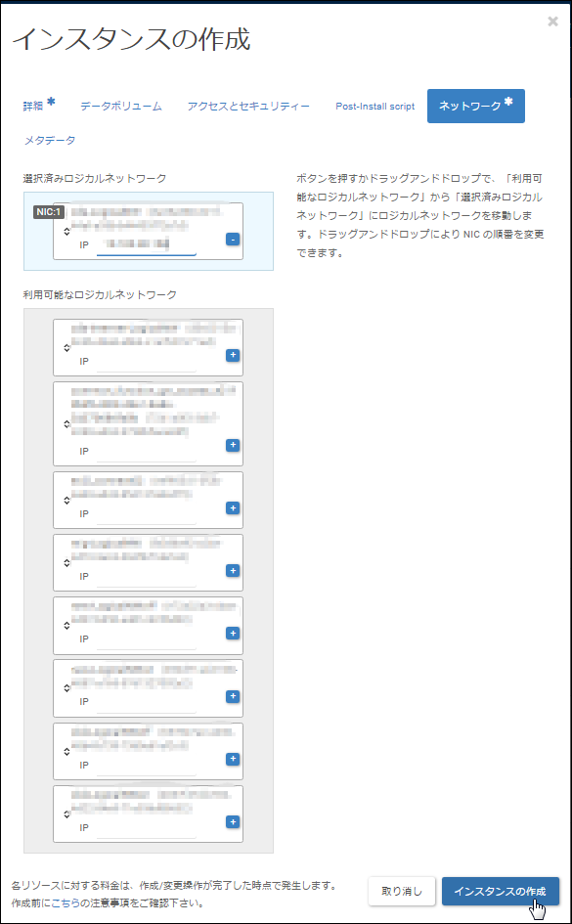
Task: Click reorder arrows on second available network
Action: click(66, 423)
